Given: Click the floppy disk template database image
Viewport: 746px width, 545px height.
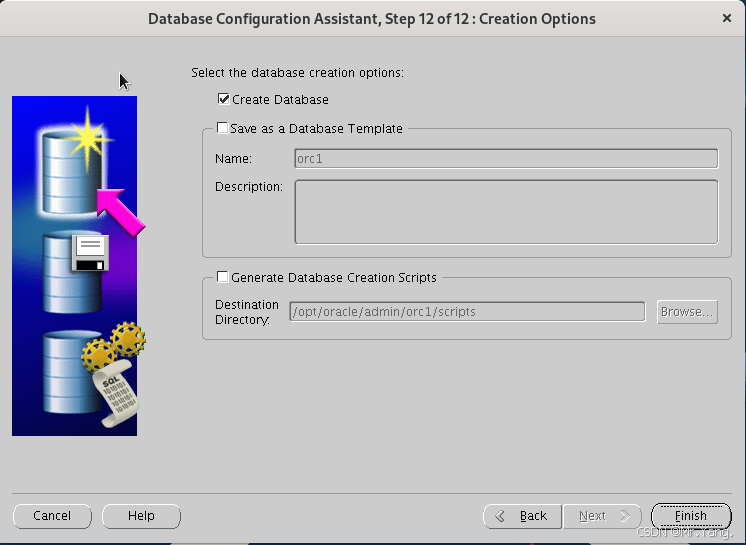Looking at the screenshot, I should click(75, 272).
